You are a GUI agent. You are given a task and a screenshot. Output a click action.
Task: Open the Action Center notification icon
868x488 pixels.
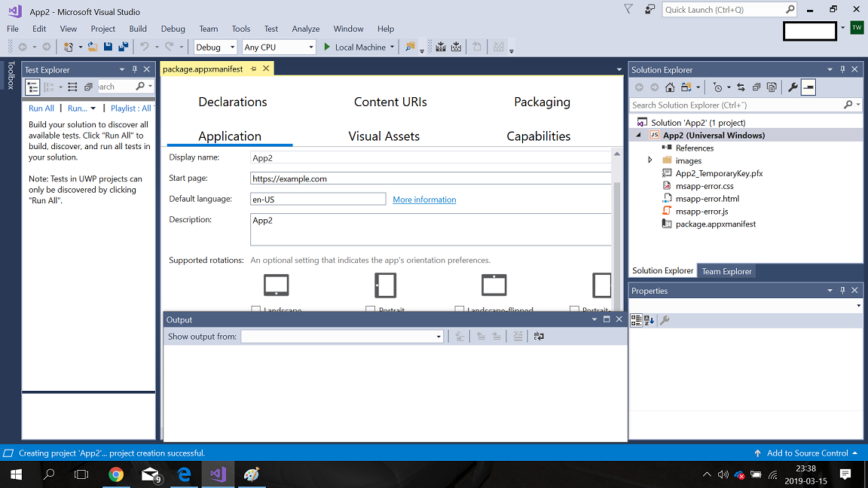845,474
